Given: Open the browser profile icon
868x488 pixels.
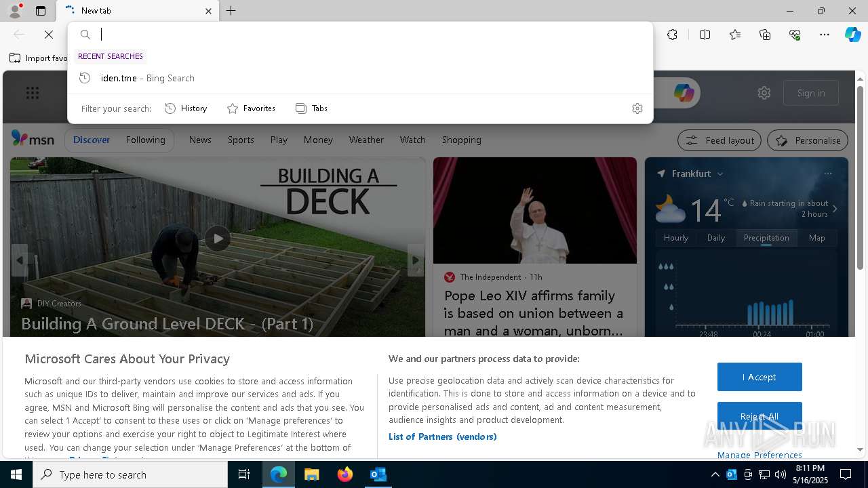Looking at the screenshot, I should coord(14,11).
